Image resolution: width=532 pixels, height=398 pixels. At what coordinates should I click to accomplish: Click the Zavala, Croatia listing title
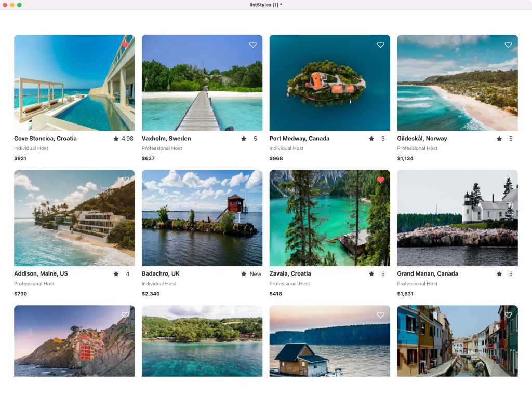coord(290,273)
